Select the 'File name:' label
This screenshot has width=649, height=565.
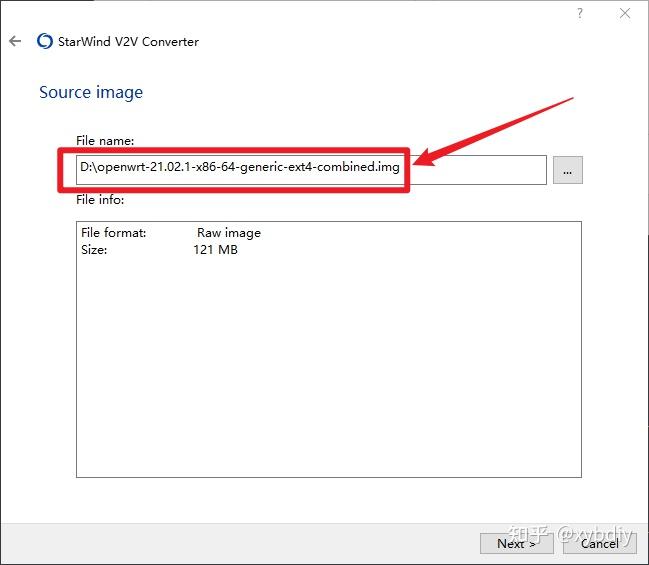pos(105,141)
